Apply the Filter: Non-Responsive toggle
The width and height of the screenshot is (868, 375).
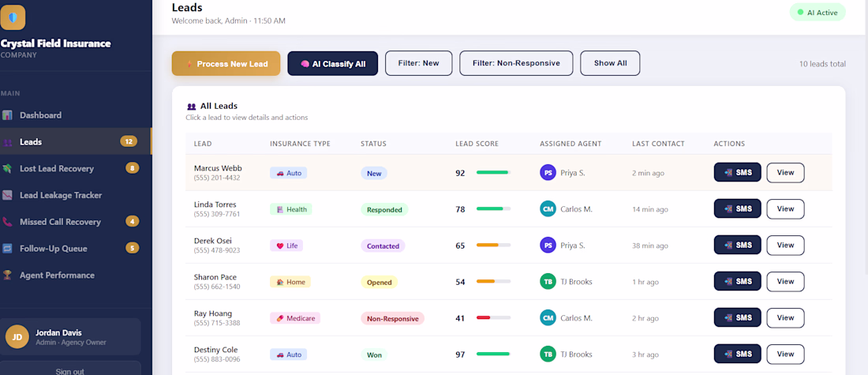pos(516,63)
